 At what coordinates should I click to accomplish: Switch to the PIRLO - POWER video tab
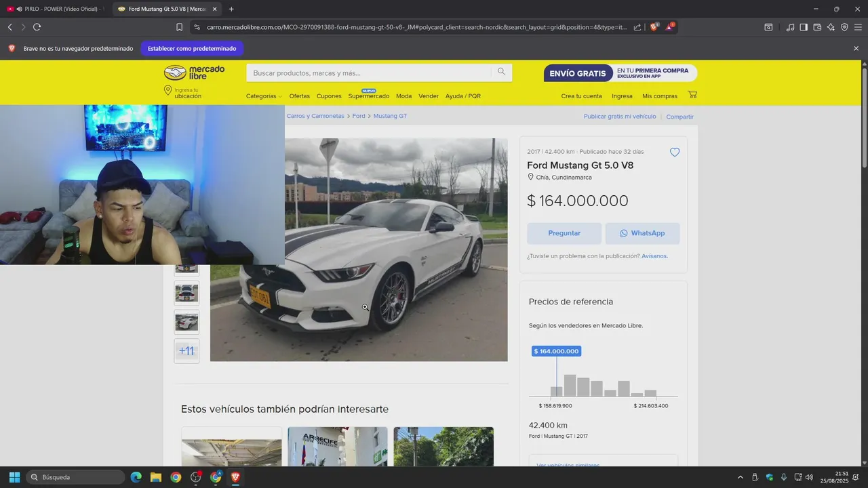pyautogui.click(x=55, y=9)
